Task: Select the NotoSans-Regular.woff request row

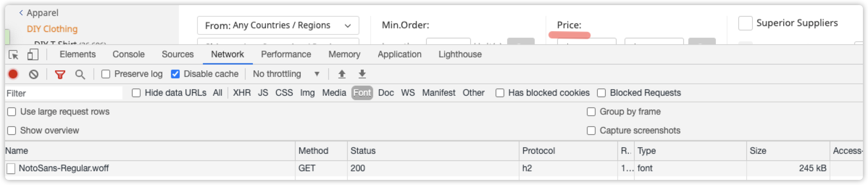Action: tap(434, 168)
